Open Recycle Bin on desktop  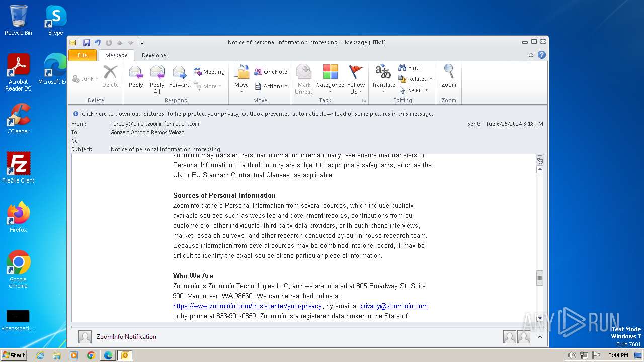click(x=18, y=20)
